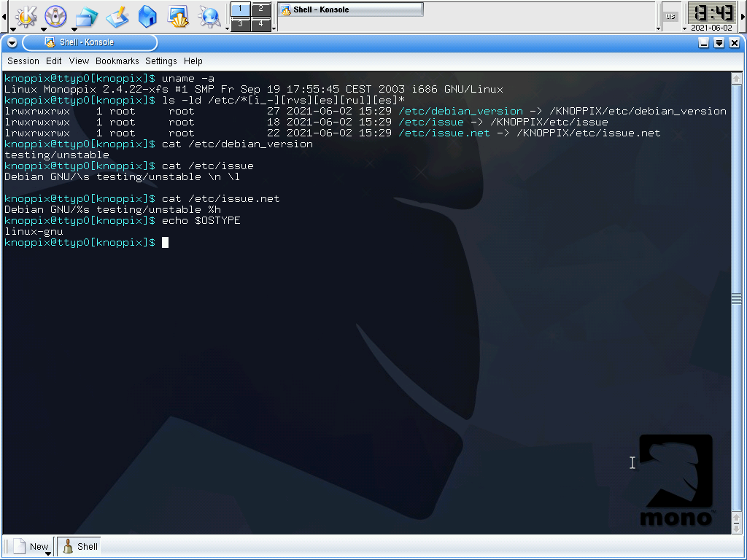
Task: Click the 'cat /etc/issue.net' command line
Action: pos(220,199)
